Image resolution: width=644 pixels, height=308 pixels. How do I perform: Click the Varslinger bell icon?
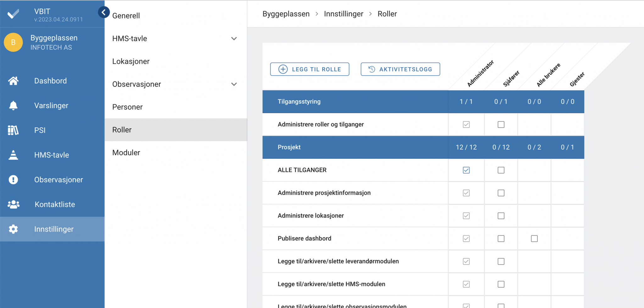pyautogui.click(x=13, y=105)
